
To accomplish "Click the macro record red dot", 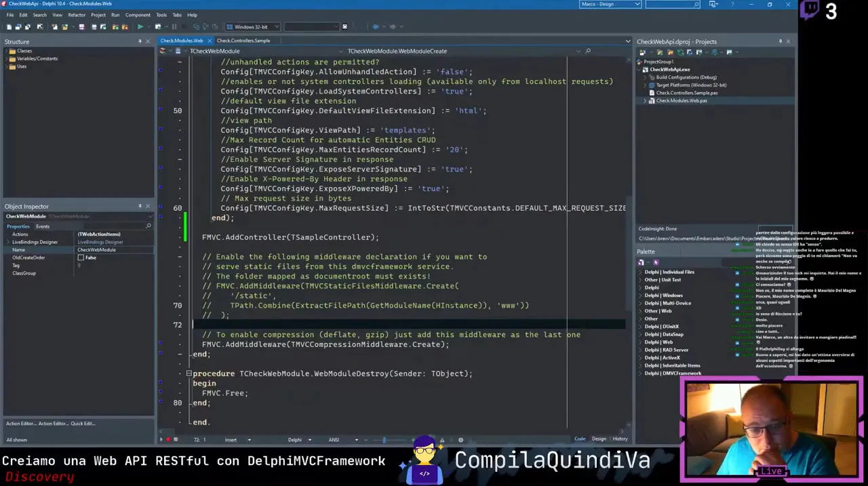I will tap(168, 439).
